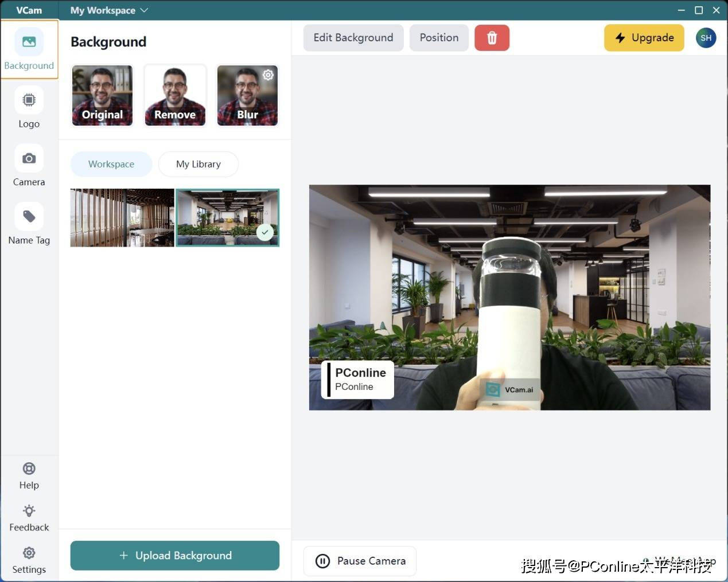Open Help from the sidebar

point(29,476)
